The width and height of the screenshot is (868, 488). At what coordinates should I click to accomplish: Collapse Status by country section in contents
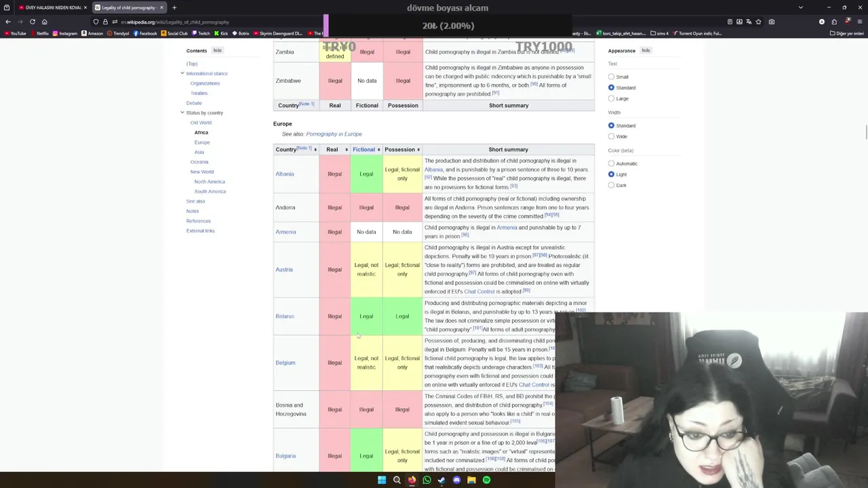182,113
